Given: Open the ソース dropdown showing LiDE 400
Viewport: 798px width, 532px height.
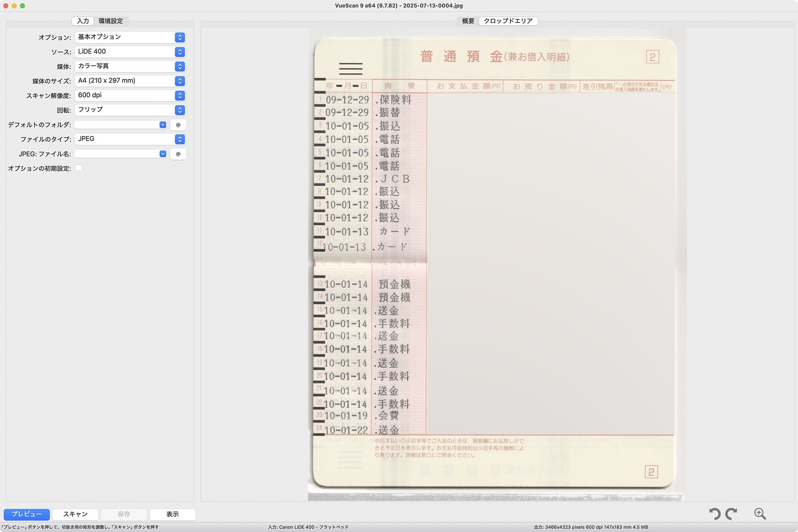Looking at the screenshot, I should tap(130, 52).
